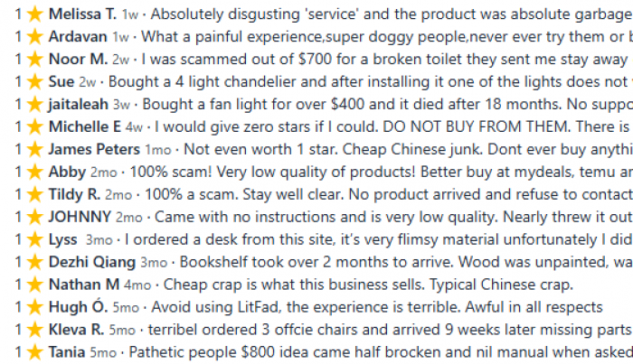Click the star icon next to jaitaleah
The width and height of the screenshot is (633, 364).
35,105
